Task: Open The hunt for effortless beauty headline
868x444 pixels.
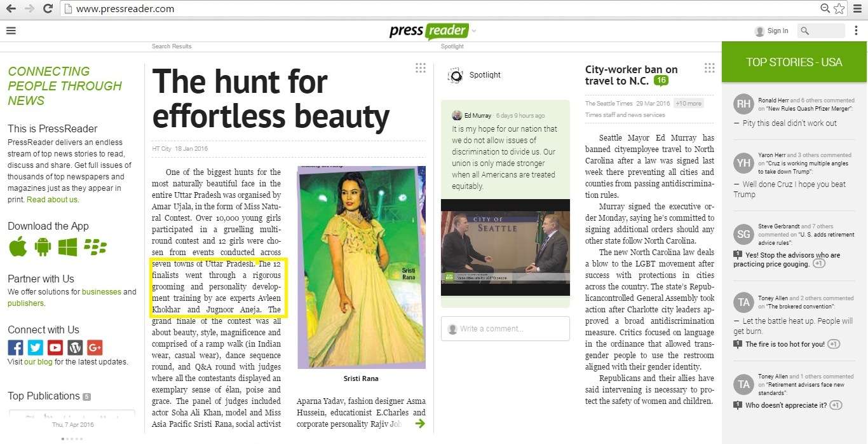Action: tap(271, 99)
